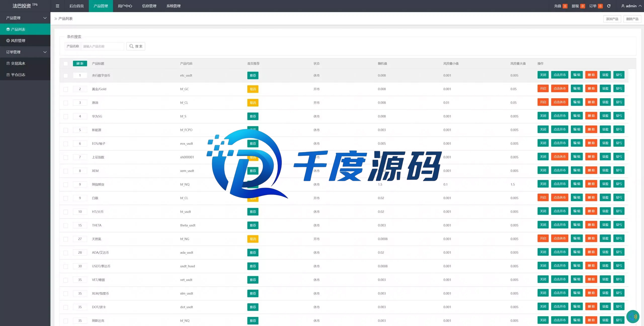Click 推荐 for 央行数字货币
Image resolution: width=644 pixels, height=326 pixels.
coord(253,76)
